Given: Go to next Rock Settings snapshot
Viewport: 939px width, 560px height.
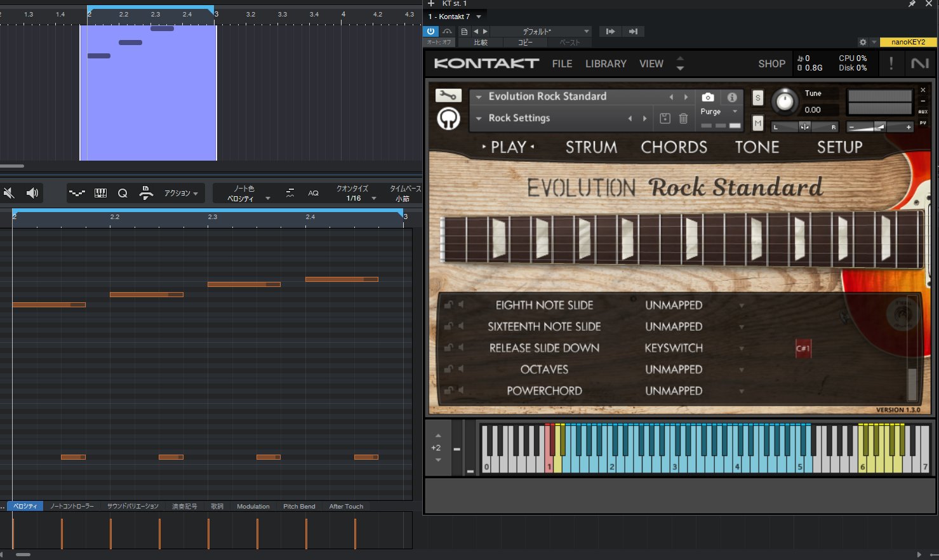Looking at the screenshot, I should (644, 118).
